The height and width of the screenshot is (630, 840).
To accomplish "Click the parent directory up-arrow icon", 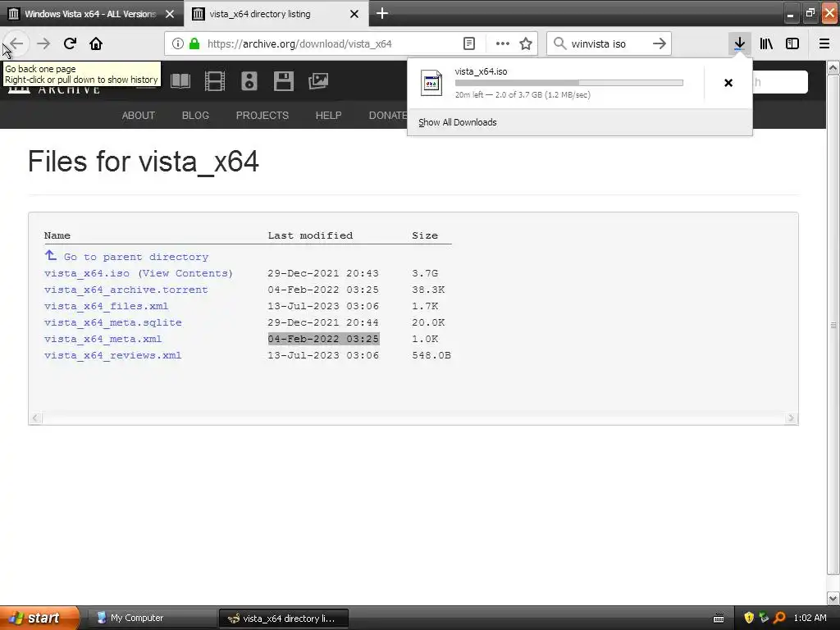I will coord(50,256).
